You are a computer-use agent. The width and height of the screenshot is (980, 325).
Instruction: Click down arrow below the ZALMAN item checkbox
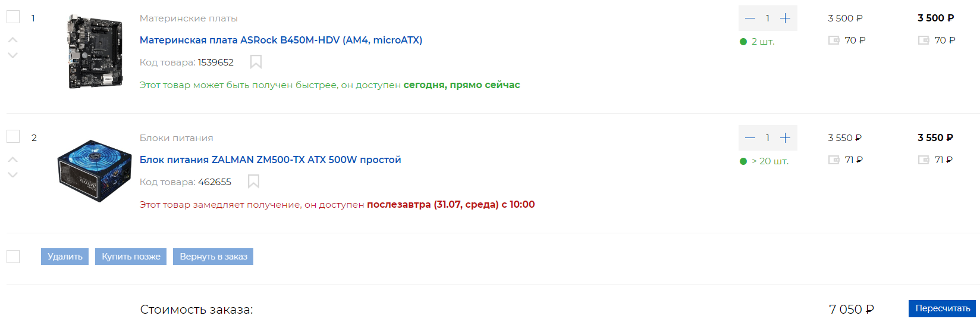pyautogui.click(x=13, y=175)
